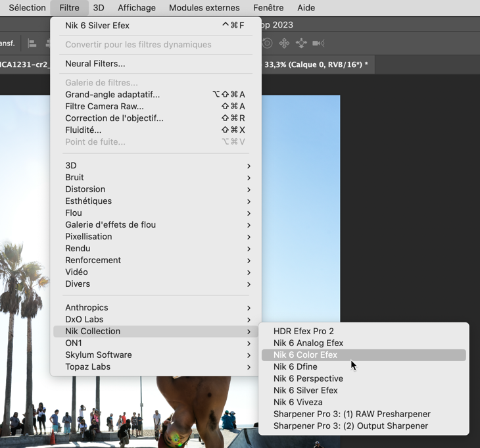The image size is (480, 448).
Task: Launch HDR Efex Pro 2
Action: (364, 332)
